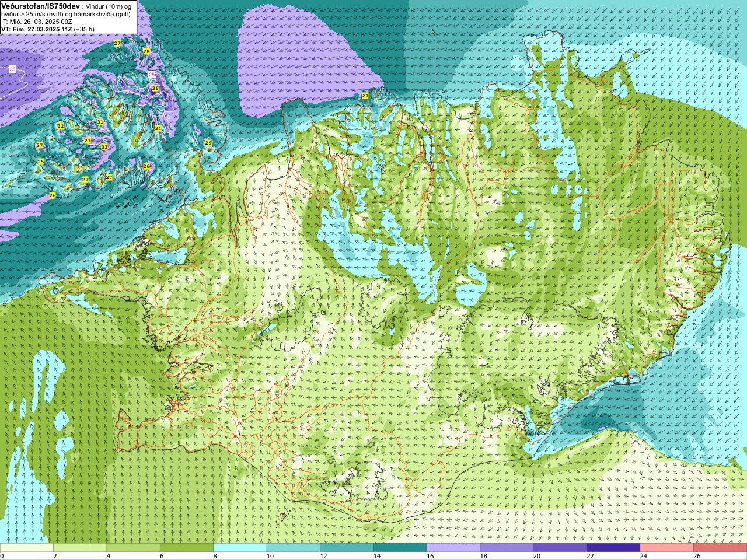This screenshot has width=747, height=560.
Task: Click the '(+35 h)' forecast offset text
Action: 85,29
